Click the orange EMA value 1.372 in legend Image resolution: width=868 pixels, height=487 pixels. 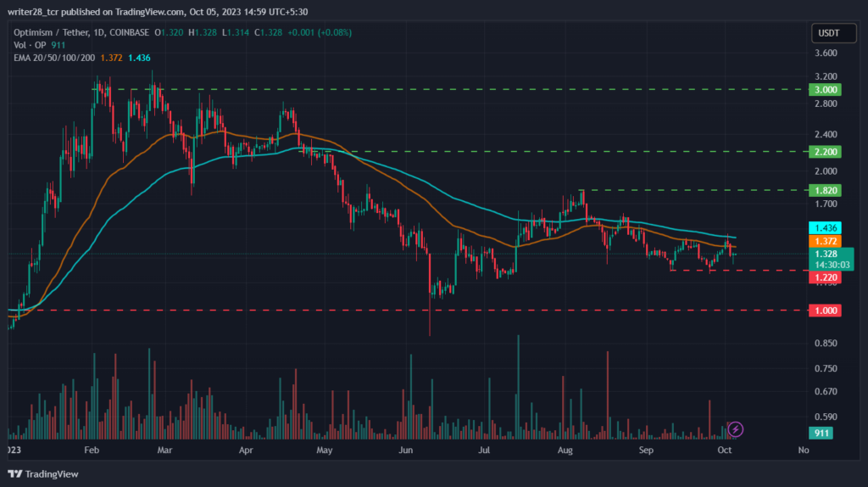point(111,58)
